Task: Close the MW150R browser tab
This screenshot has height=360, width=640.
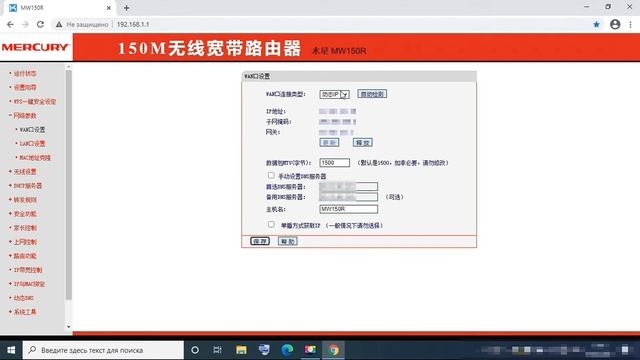Action: coord(109,8)
